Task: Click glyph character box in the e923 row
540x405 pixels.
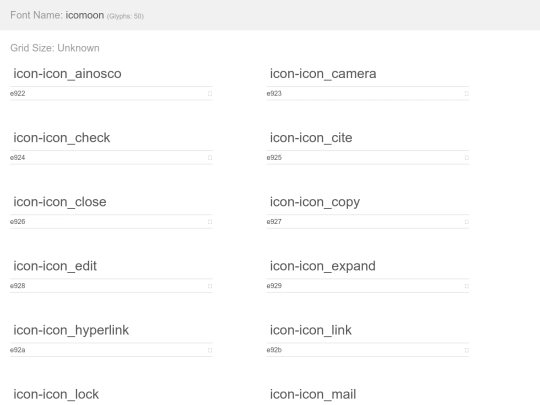Action: (x=466, y=94)
